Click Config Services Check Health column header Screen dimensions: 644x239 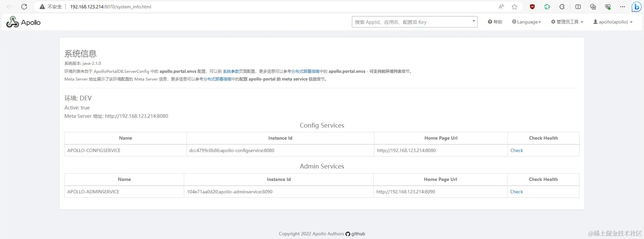pyautogui.click(x=543, y=138)
